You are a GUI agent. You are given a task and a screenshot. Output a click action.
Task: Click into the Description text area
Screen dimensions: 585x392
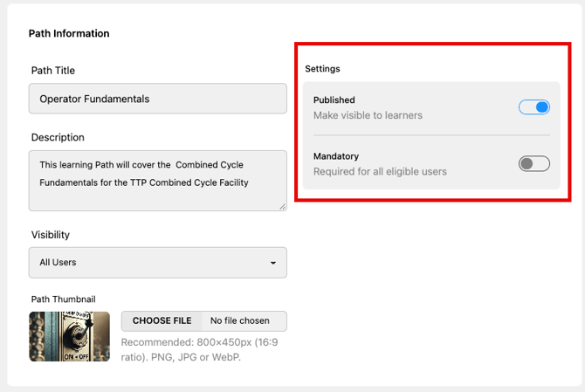[158, 181]
